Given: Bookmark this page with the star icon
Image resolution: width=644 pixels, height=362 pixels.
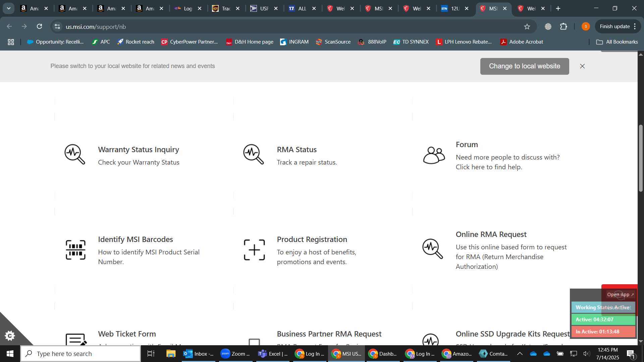Looking at the screenshot, I should [527, 26].
